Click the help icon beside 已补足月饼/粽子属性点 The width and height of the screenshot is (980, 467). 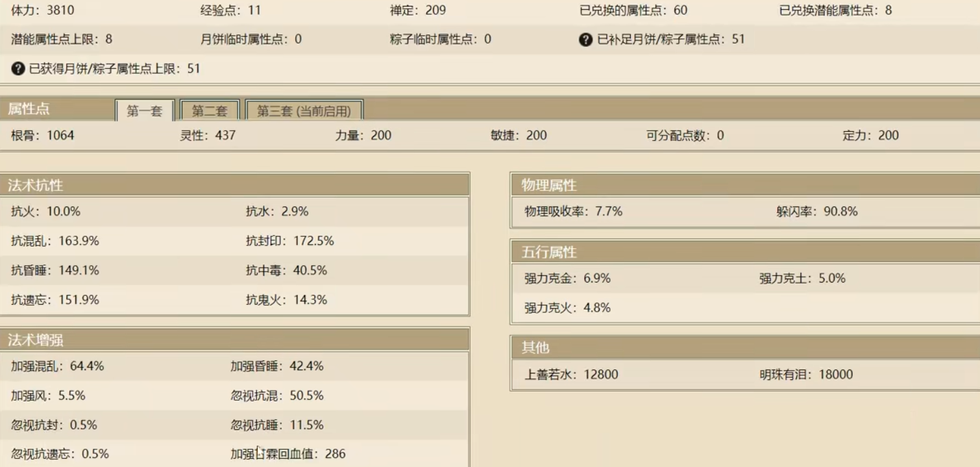[x=585, y=40]
